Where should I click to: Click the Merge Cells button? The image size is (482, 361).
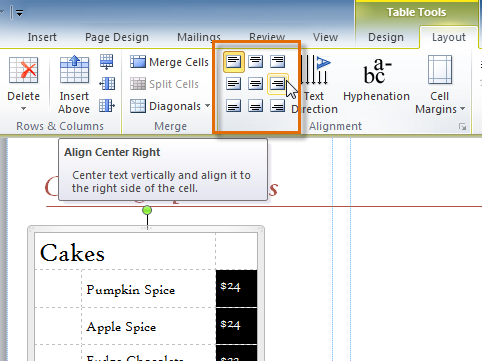point(170,62)
